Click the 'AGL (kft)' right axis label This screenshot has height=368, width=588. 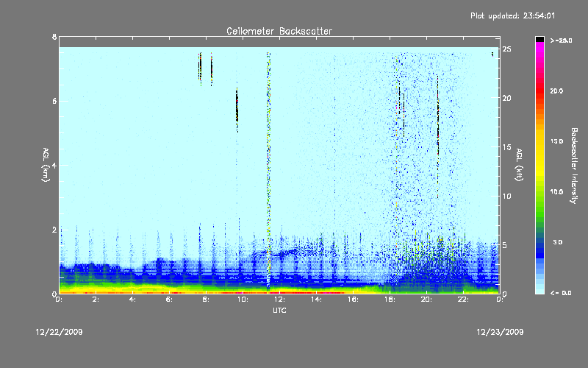pos(519,165)
